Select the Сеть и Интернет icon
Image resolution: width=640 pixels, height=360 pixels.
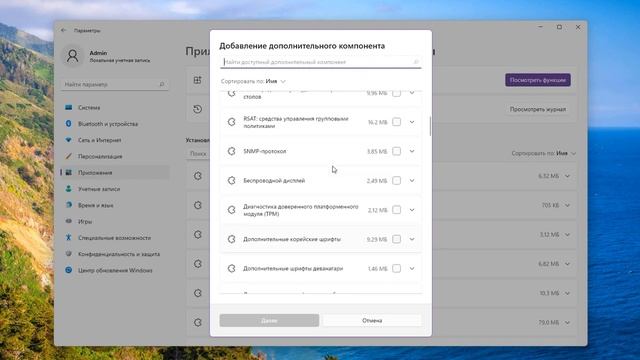tap(69, 140)
